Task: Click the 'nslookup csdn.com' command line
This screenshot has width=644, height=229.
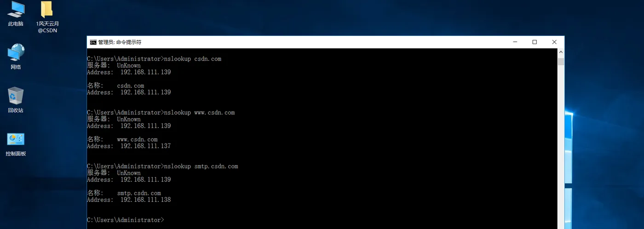Action: [x=154, y=59]
